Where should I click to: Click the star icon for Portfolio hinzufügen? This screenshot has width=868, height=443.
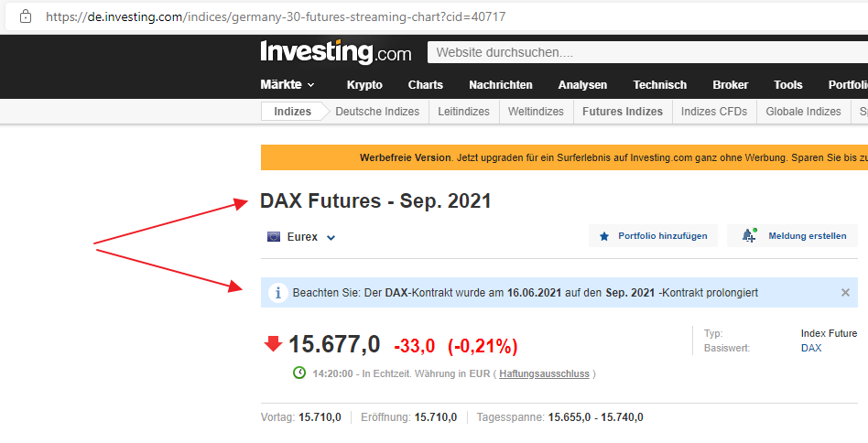[x=604, y=236]
